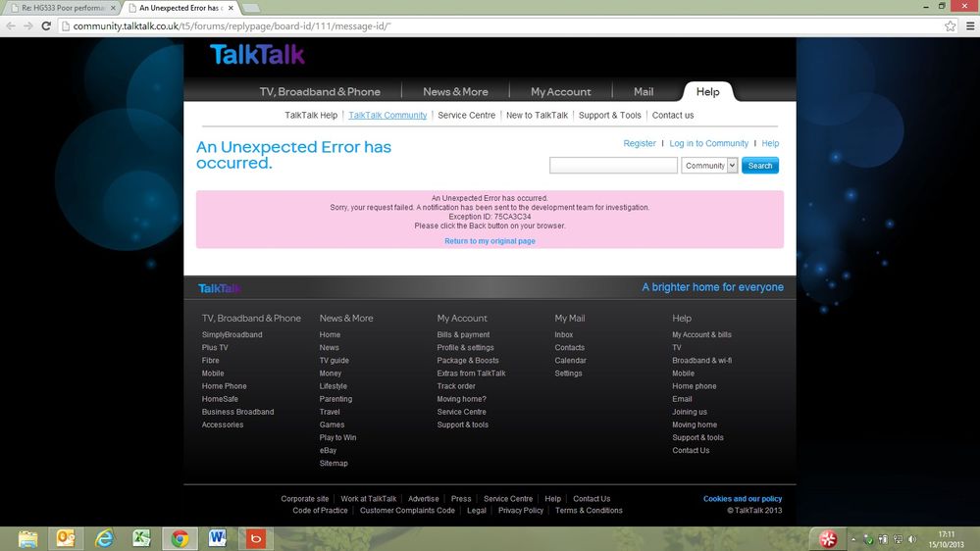Click the address bar URL

pyautogui.click(x=232, y=26)
